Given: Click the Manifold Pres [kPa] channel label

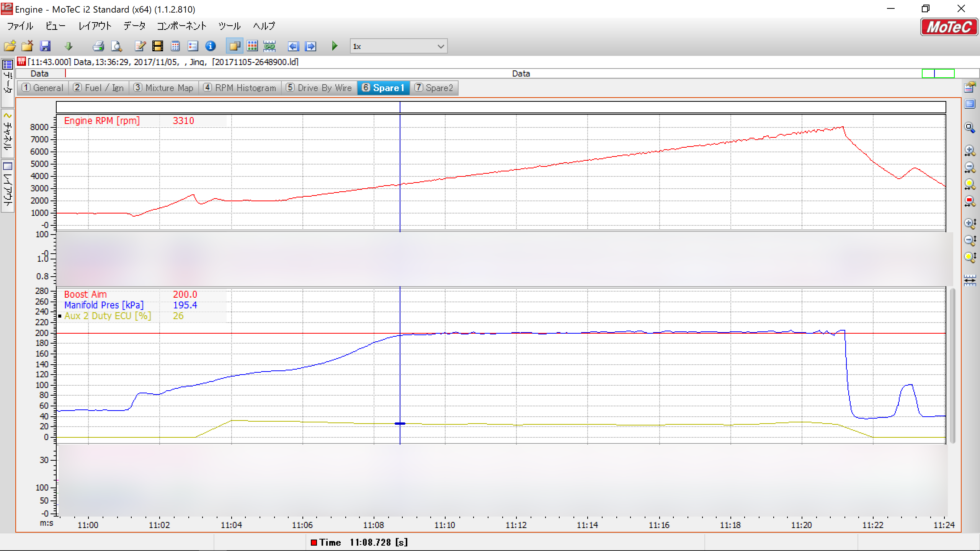Looking at the screenshot, I should pos(104,305).
